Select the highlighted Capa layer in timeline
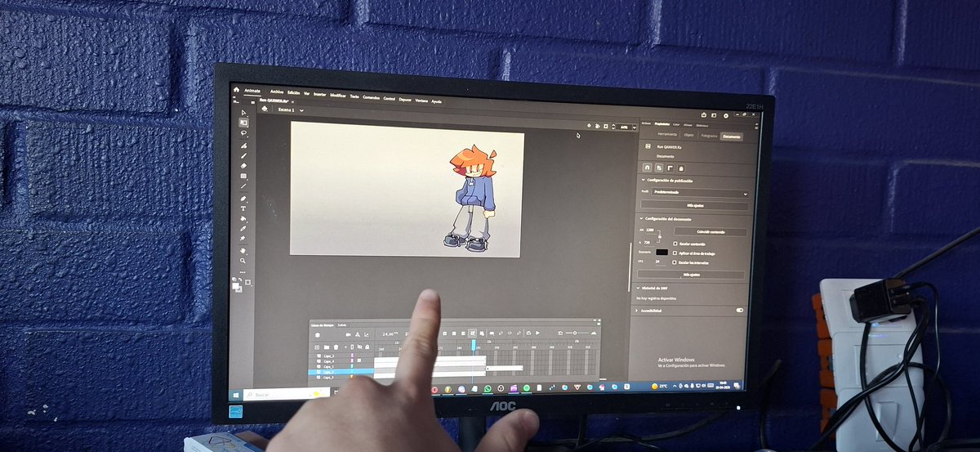 tap(341, 372)
